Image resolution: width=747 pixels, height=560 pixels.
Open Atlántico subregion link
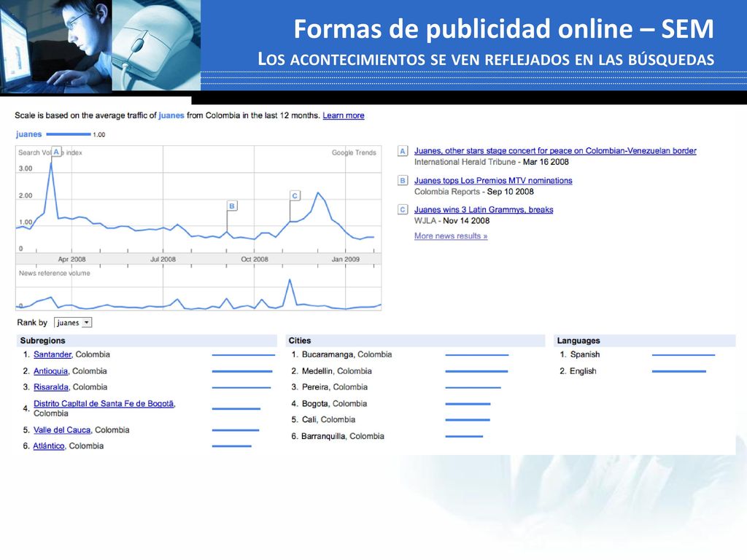point(49,446)
